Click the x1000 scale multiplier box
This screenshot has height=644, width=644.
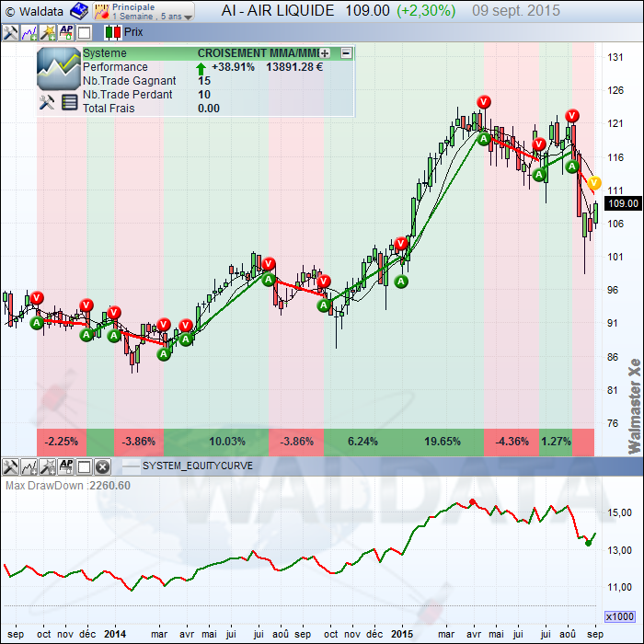pos(620,616)
